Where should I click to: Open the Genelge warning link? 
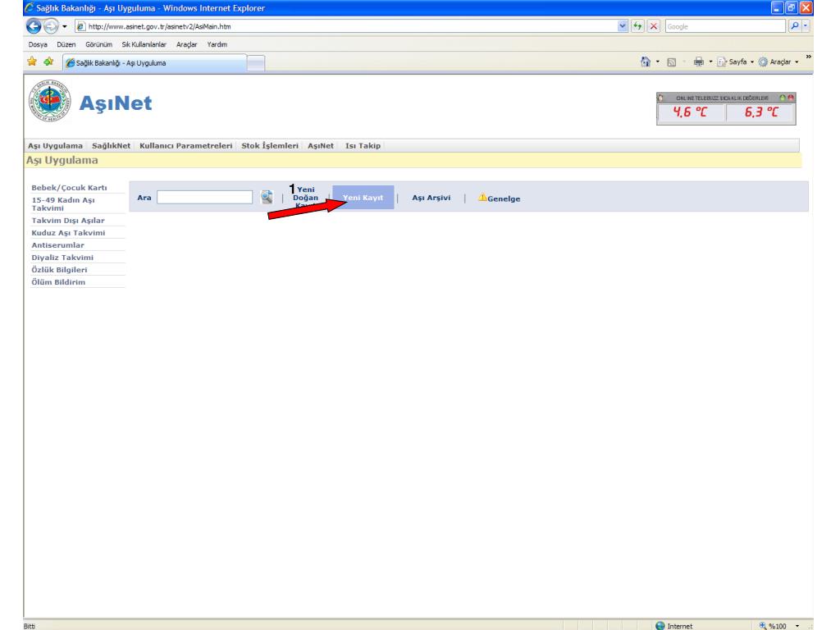click(500, 199)
